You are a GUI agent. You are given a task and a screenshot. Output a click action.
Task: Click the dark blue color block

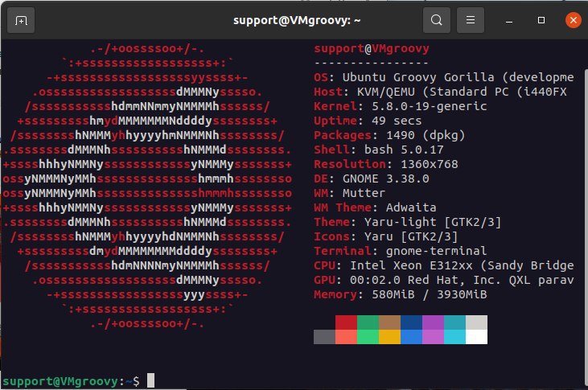pos(411,322)
